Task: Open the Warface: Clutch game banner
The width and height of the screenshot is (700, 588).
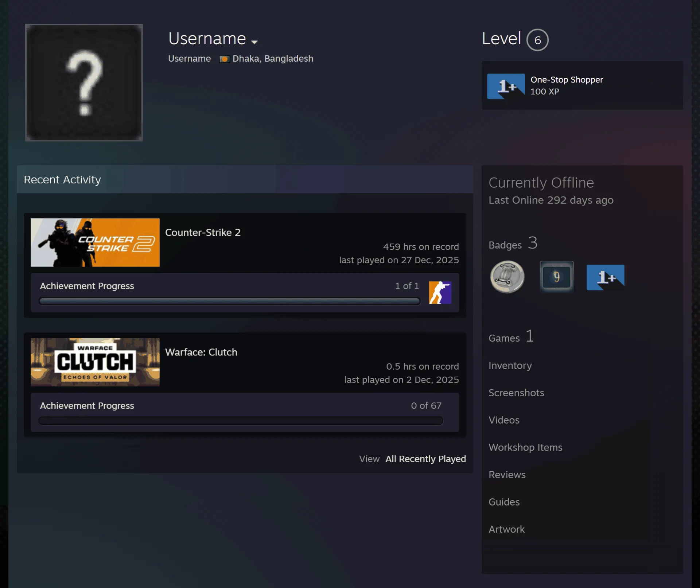Action: pos(95,362)
